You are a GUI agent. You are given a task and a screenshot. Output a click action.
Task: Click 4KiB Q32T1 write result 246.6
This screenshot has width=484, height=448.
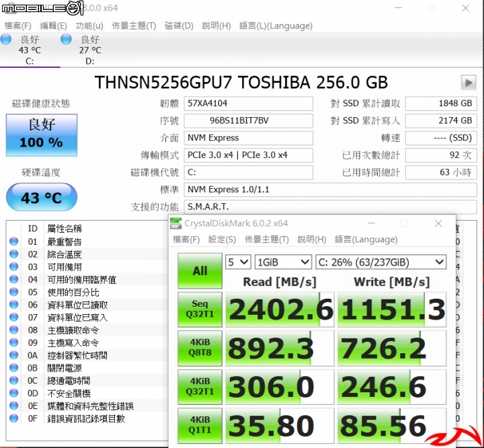coord(392,387)
